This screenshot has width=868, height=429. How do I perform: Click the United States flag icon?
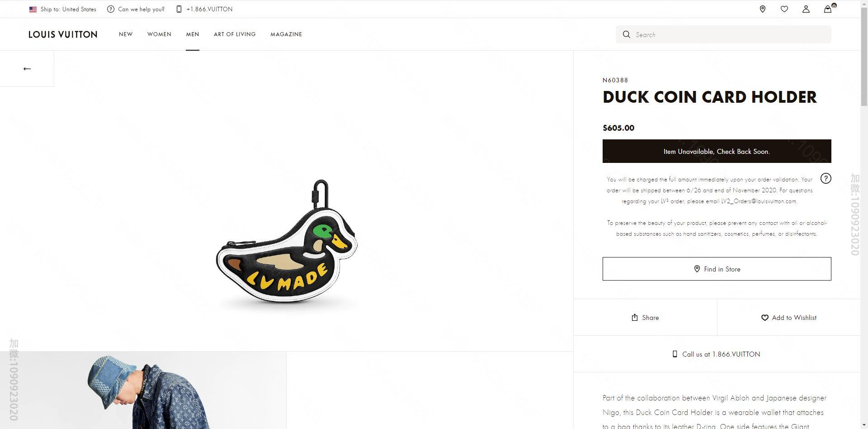click(x=33, y=9)
